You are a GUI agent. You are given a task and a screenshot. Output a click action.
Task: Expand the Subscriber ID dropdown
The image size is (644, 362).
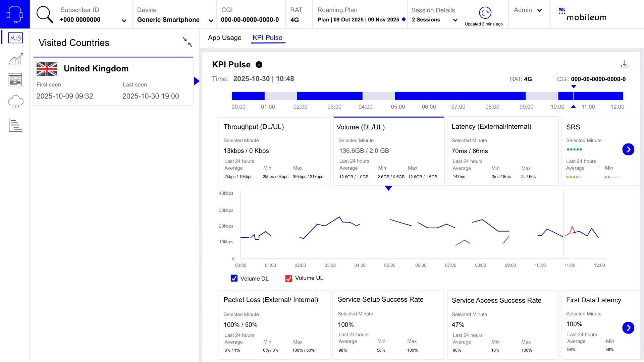point(124,21)
